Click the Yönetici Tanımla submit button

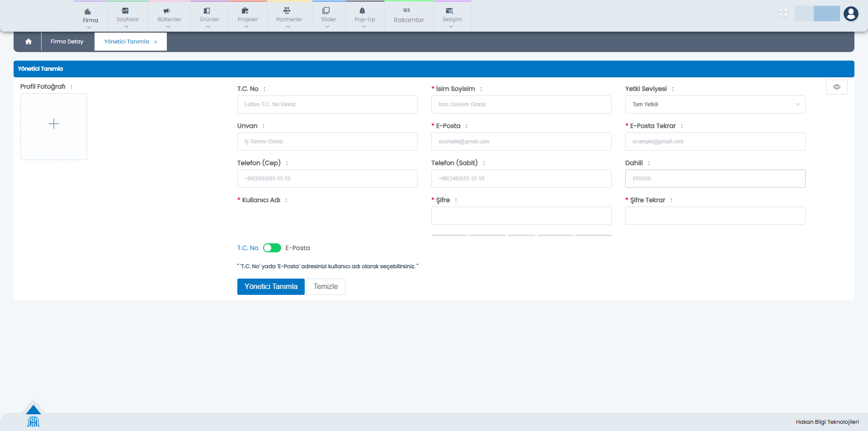tap(270, 287)
